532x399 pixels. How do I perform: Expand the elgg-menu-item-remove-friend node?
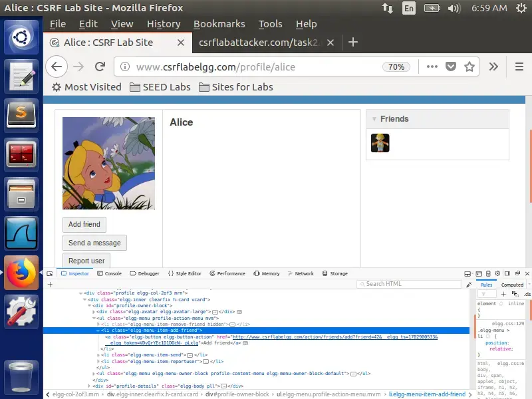[x=98, y=325]
